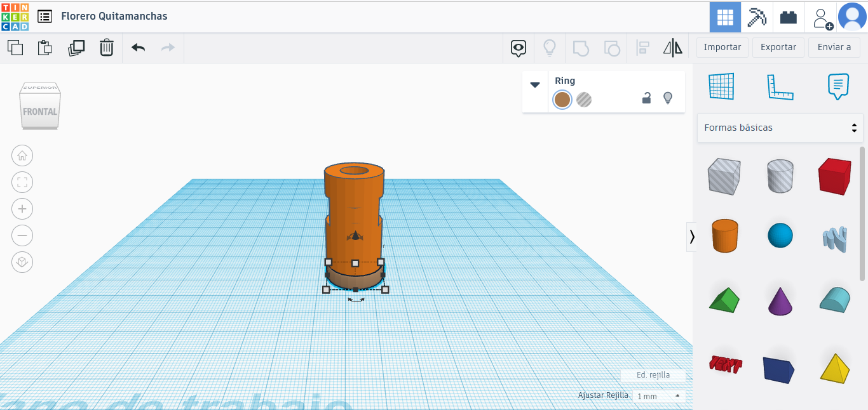Open the Formas básicas shape library dropdown
This screenshot has height=410, width=868.
point(780,128)
